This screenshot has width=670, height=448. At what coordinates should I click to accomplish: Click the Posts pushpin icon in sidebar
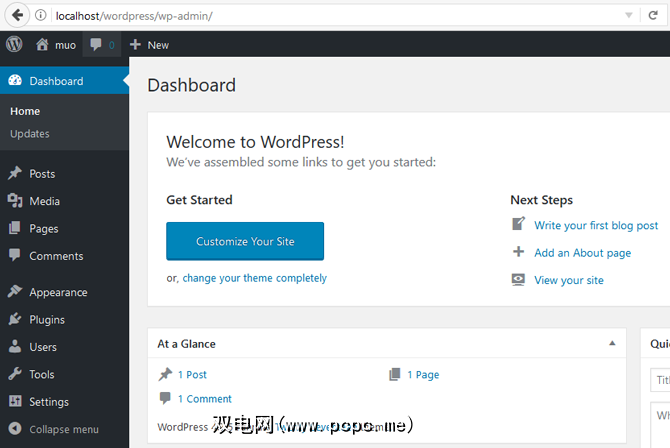point(14,174)
